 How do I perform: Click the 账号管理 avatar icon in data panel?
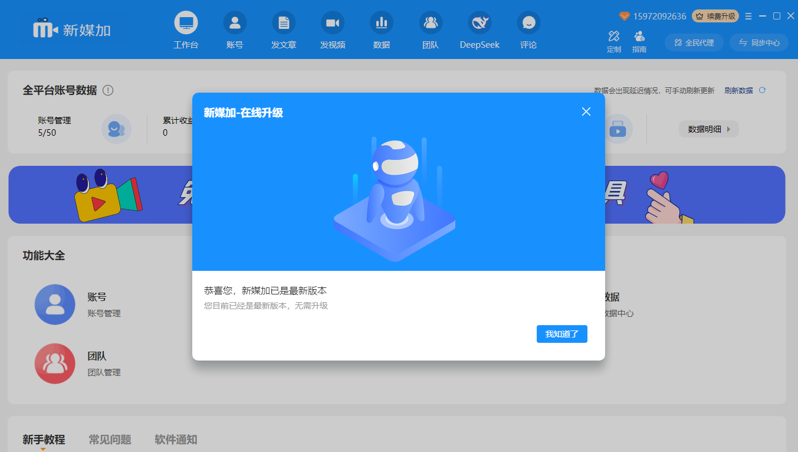click(116, 129)
